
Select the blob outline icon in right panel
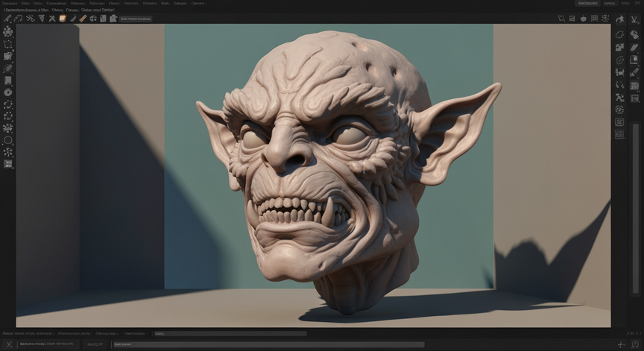tap(619, 34)
